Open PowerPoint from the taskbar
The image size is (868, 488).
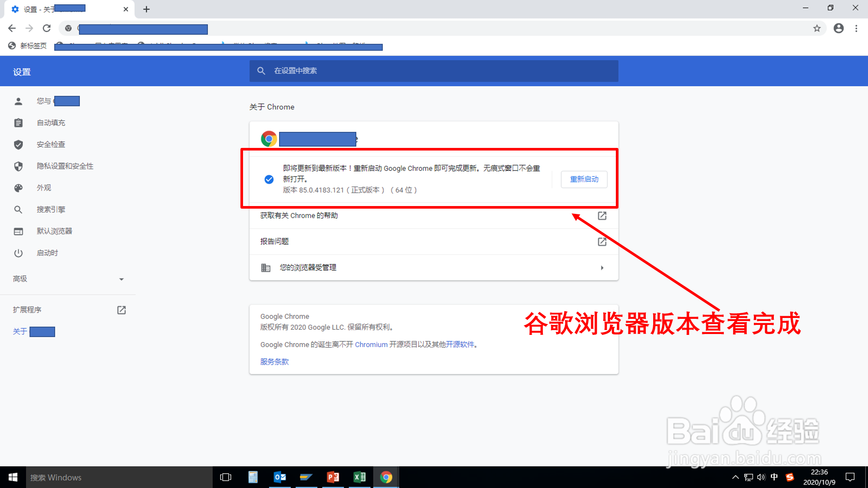click(x=333, y=477)
